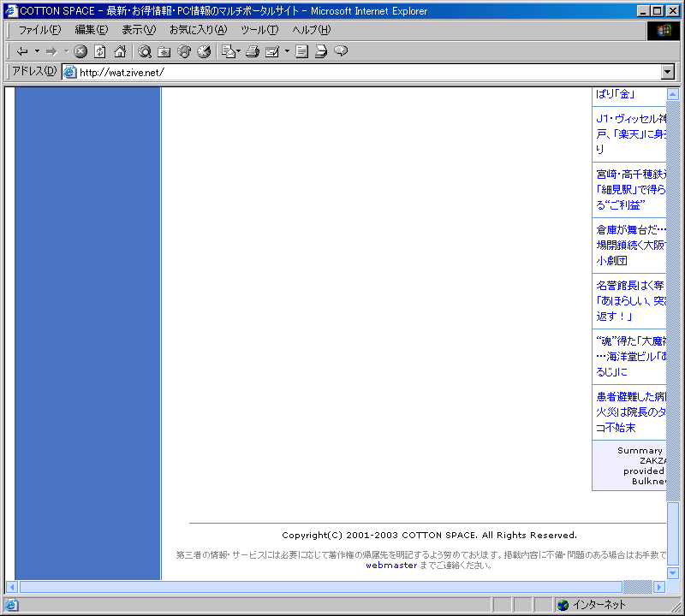
Task: Open the Media pane icon
Action: pyautogui.click(x=184, y=51)
